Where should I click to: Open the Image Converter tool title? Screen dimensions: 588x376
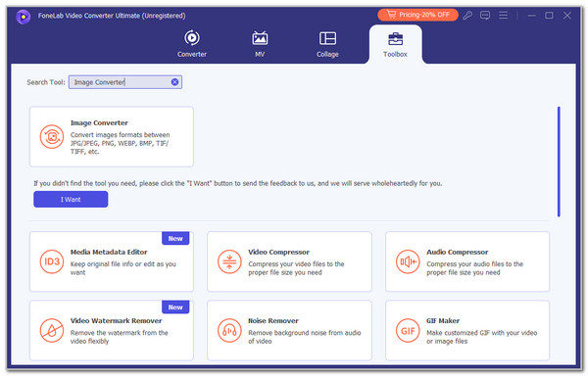pos(99,122)
